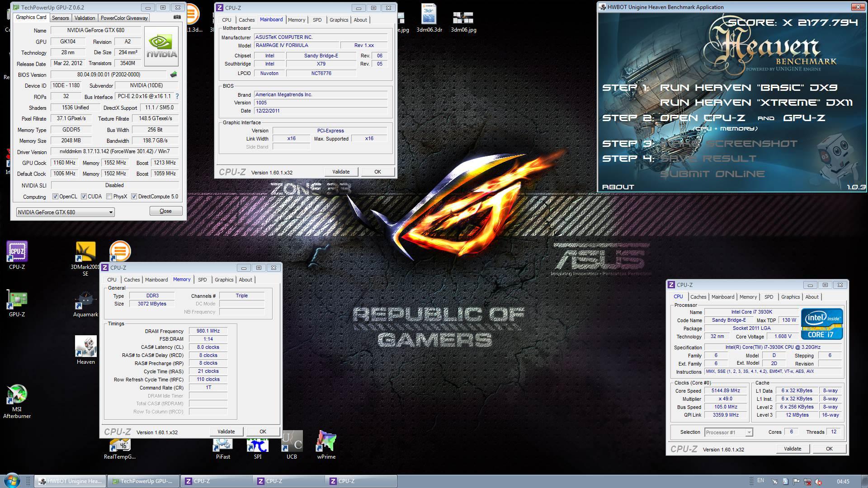Click taskbar HWBOT Unigine Heaven item
868x488 pixels.
pyautogui.click(x=71, y=481)
